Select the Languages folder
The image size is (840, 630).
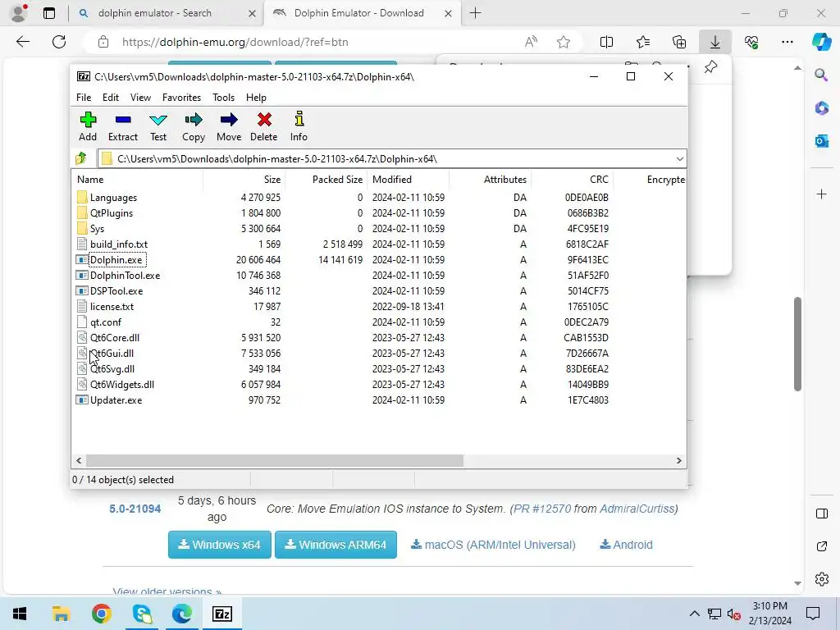[113, 198]
